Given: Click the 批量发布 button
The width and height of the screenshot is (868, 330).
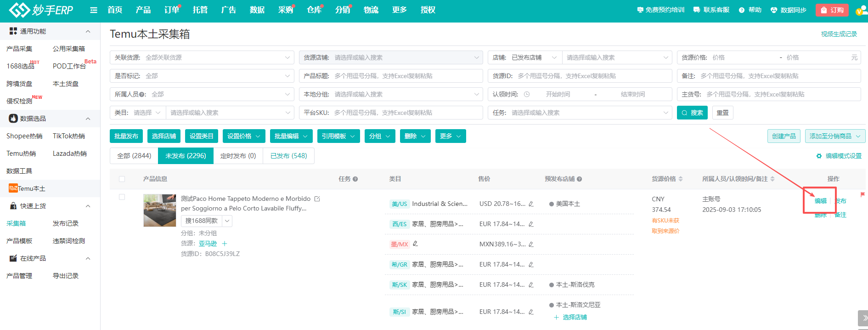Looking at the screenshot, I should click(126, 136).
